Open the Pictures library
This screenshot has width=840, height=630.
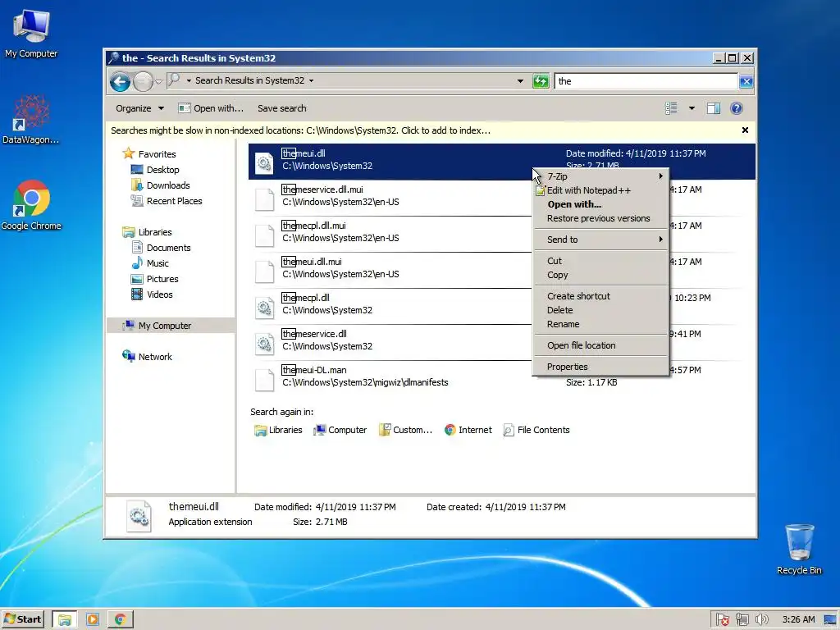pyautogui.click(x=162, y=279)
